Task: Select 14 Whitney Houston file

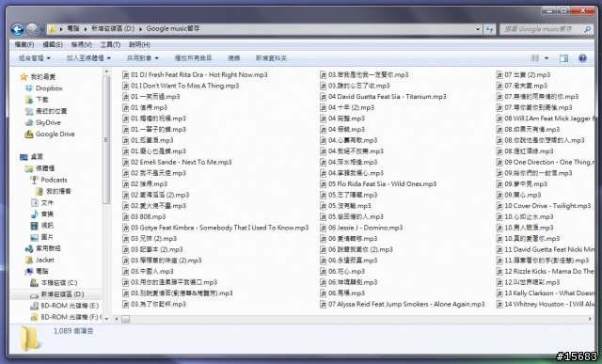Action: pyautogui.click(x=545, y=305)
